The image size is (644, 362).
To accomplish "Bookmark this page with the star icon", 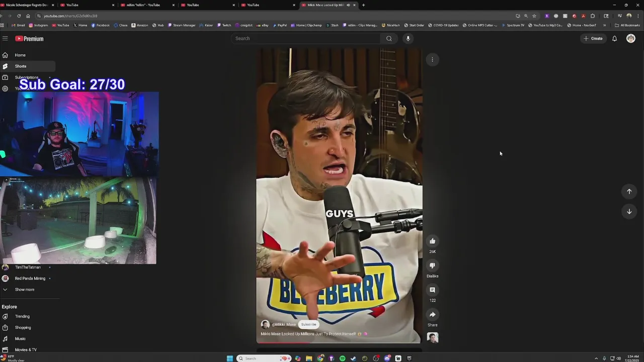I will (x=534, y=16).
